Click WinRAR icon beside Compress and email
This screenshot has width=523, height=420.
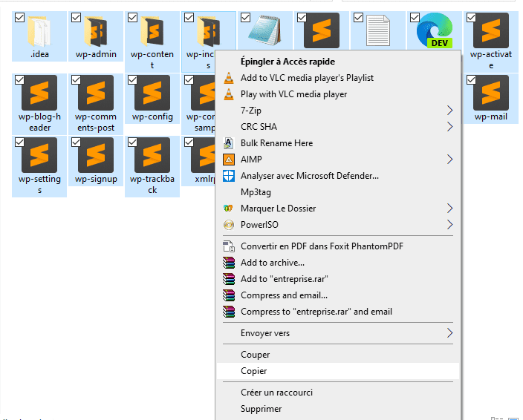click(x=229, y=295)
